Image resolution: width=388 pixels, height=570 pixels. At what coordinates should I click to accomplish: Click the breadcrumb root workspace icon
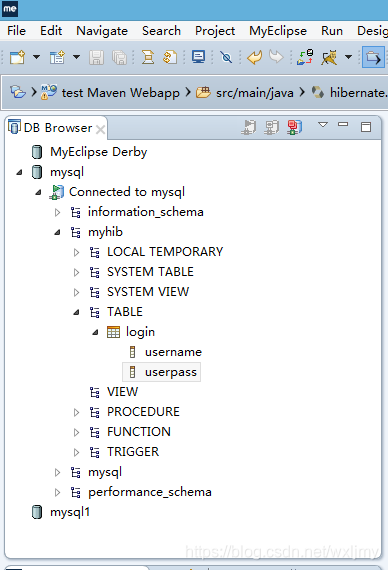click(x=18, y=92)
